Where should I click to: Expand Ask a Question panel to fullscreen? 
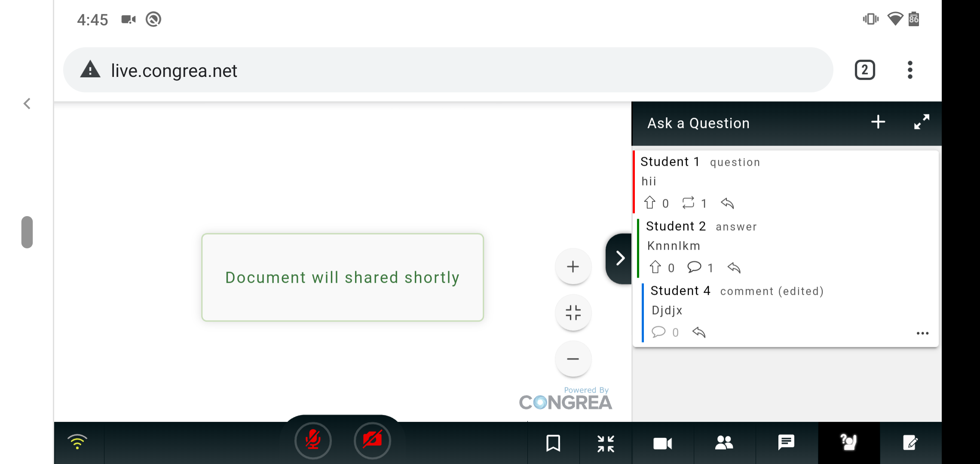(922, 123)
